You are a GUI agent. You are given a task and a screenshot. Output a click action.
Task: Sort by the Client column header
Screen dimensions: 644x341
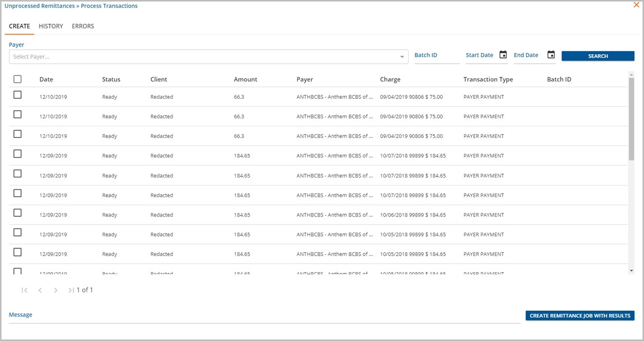159,79
